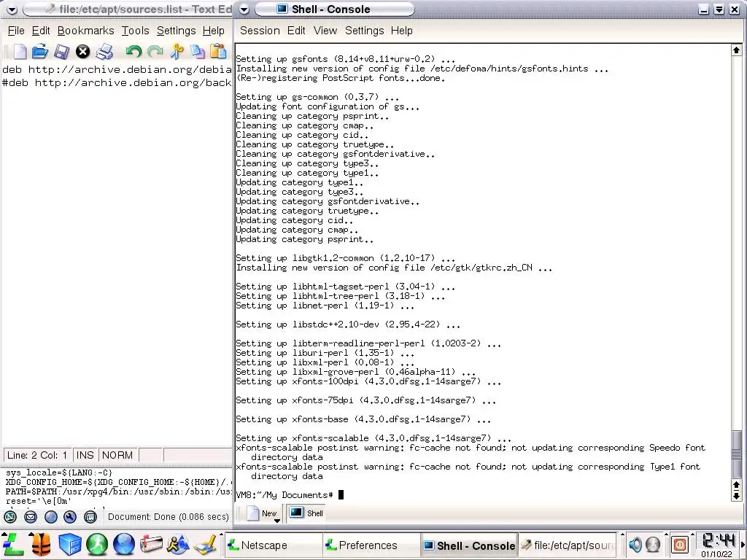
Task: Launch the blue globe web browser
Action: point(124,544)
